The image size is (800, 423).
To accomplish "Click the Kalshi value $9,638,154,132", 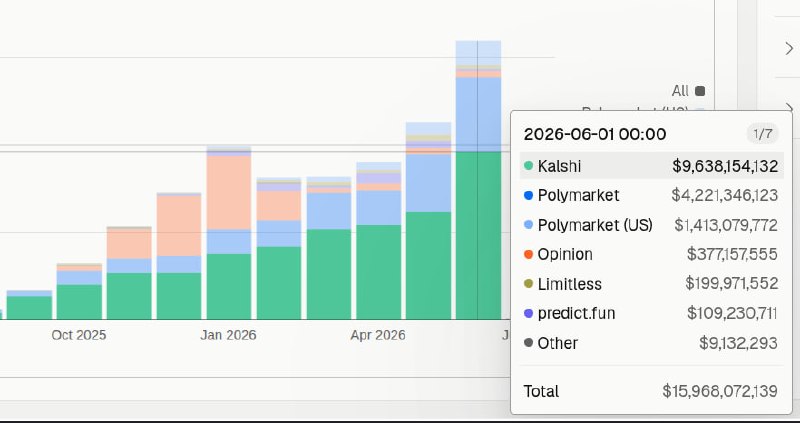I will (725, 166).
